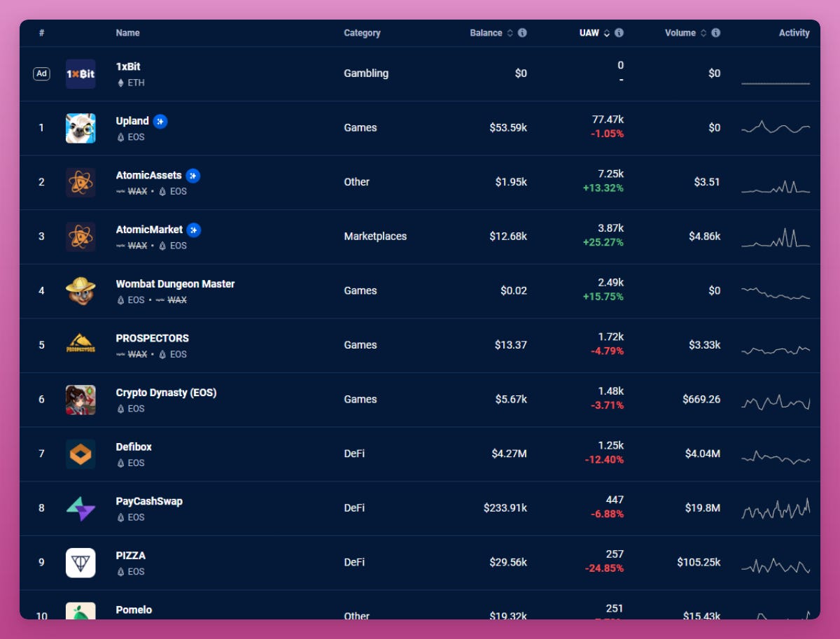Open the PROSPECTORS game page
This screenshot has width=840, height=639.
pos(151,338)
